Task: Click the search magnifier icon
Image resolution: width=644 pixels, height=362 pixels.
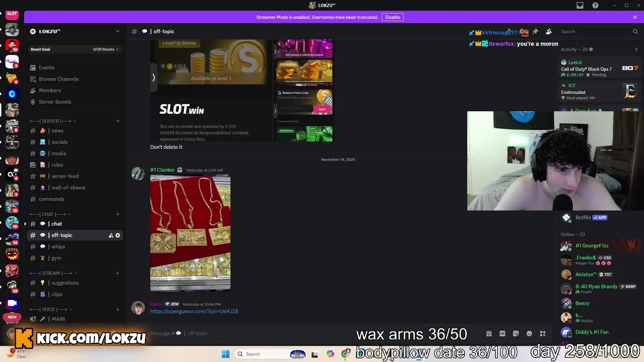Action: pos(635,32)
